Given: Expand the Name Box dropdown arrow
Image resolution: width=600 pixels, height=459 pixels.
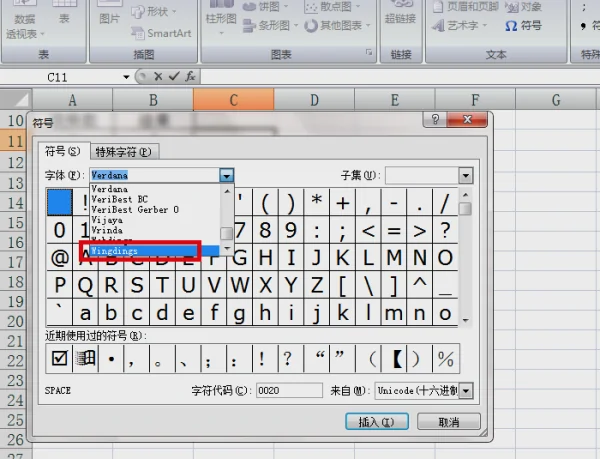Looking at the screenshot, I should 126,77.
